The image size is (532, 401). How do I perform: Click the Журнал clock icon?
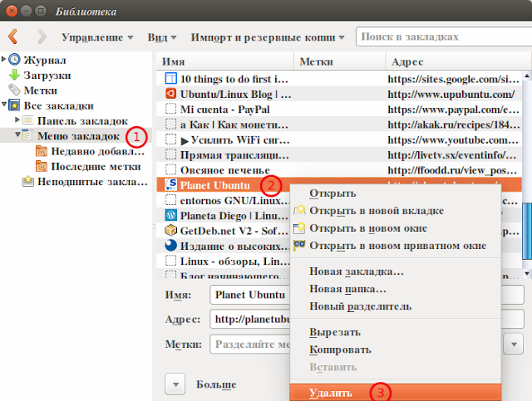(14, 59)
